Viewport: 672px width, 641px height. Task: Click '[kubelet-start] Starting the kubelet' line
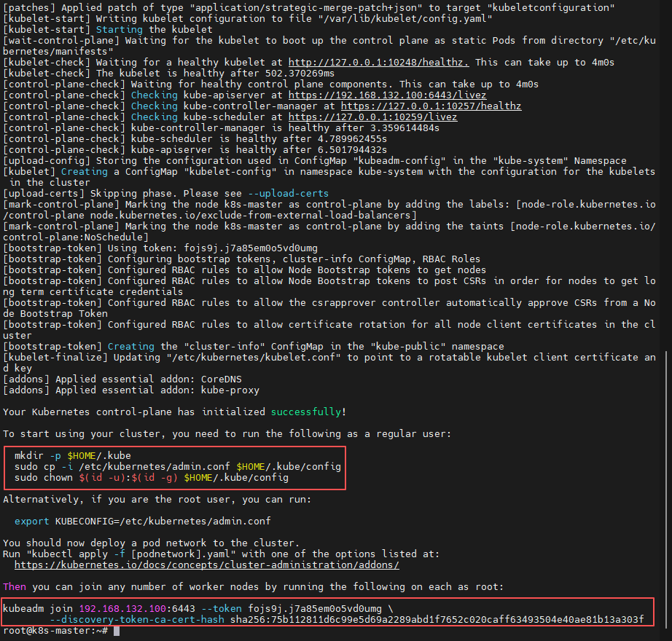tap(108, 30)
